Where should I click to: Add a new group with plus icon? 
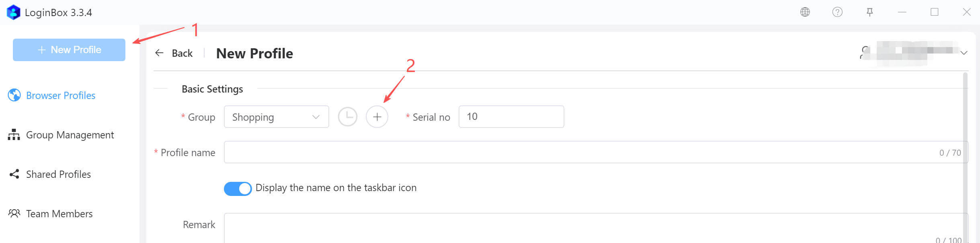(377, 117)
